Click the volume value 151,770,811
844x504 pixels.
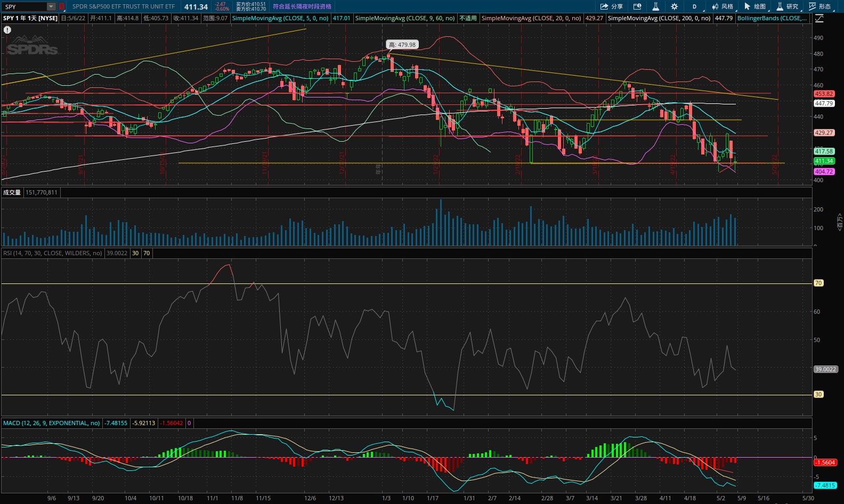41,192
